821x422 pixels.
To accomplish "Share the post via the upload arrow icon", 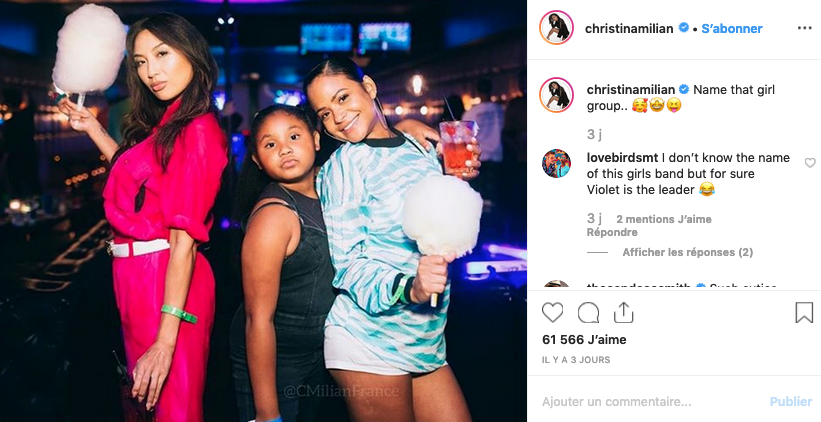I will (x=623, y=313).
